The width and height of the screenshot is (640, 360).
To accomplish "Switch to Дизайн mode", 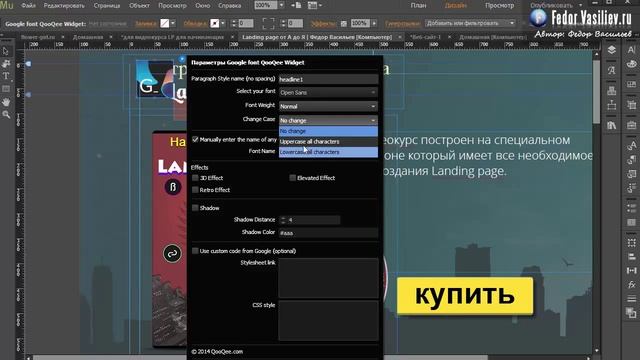I will [x=456, y=5].
